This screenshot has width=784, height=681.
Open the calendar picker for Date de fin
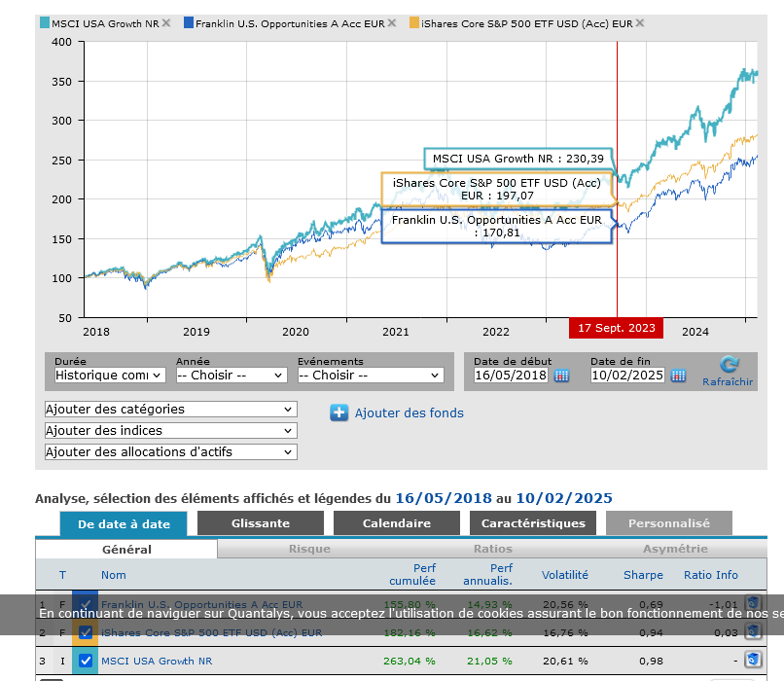coord(678,376)
